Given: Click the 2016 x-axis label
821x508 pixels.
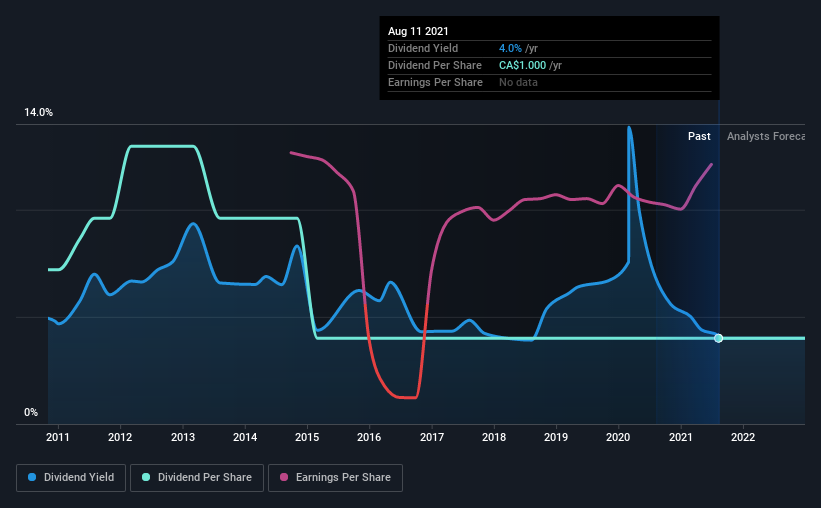Looking at the screenshot, I should click(369, 437).
